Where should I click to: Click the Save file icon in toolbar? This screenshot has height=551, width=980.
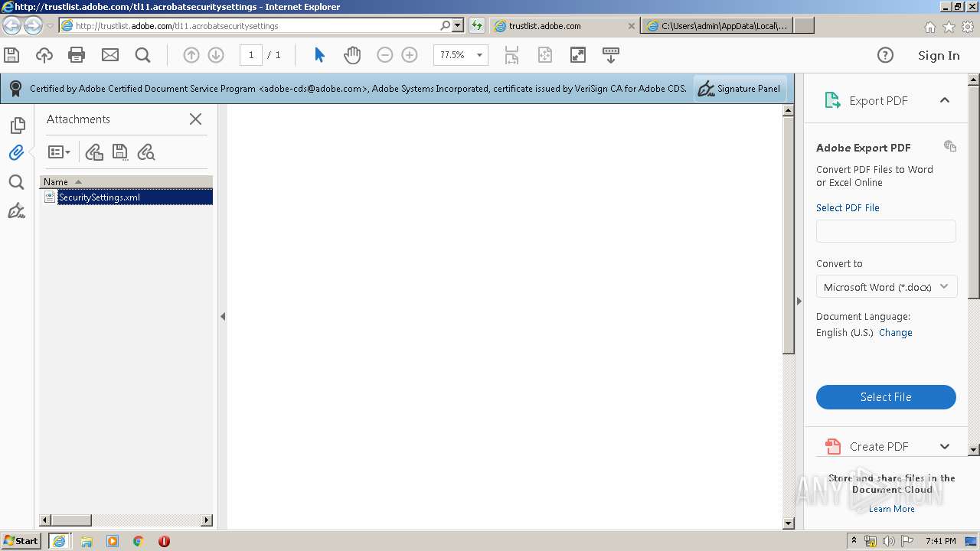(11, 55)
